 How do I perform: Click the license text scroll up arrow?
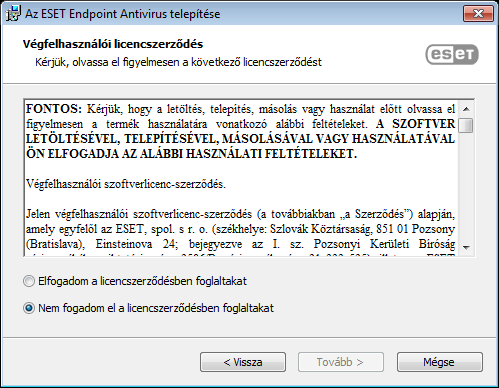click(466, 109)
